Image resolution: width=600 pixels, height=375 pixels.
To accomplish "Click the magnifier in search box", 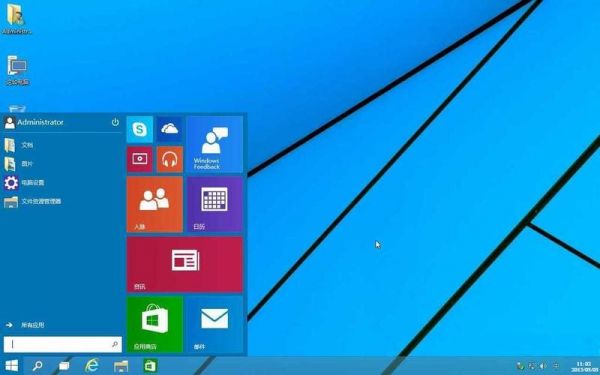I will [x=115, y=344].
